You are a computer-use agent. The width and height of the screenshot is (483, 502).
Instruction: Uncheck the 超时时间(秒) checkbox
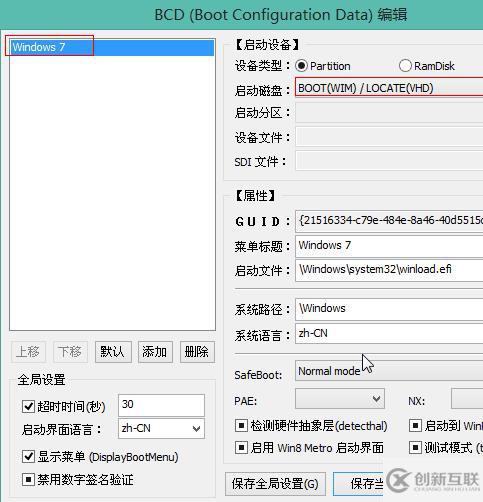click(28, 406)
